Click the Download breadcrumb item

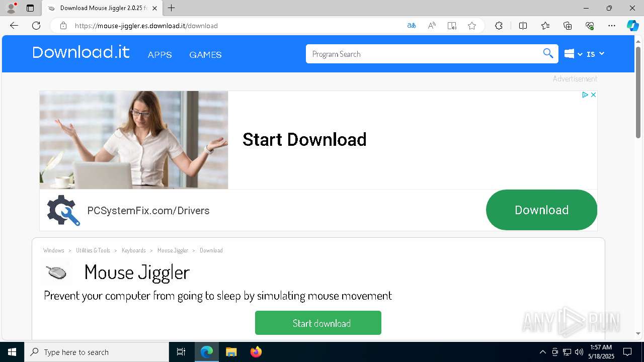click(211, 250)
